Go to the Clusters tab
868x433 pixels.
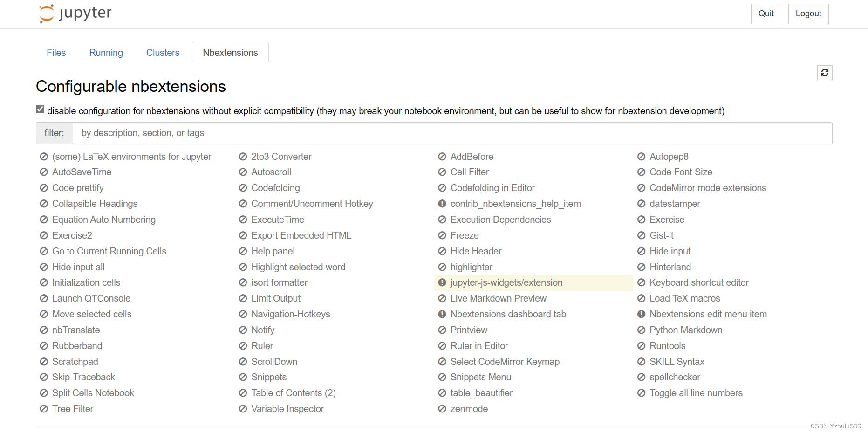[x=163, y=53]
